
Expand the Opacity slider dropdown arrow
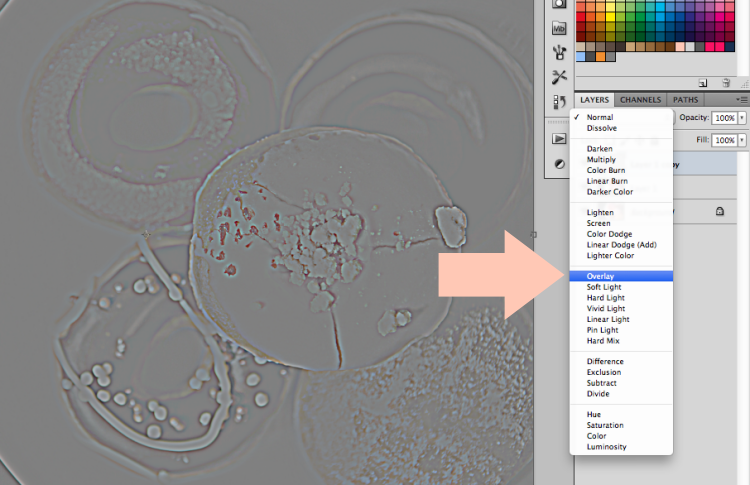click(742, 118)
